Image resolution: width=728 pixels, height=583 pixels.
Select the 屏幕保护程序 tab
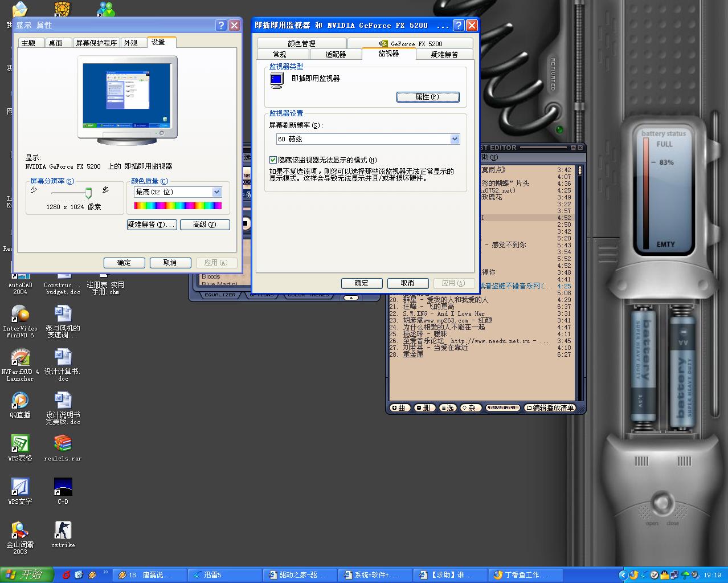click(96, 43)
